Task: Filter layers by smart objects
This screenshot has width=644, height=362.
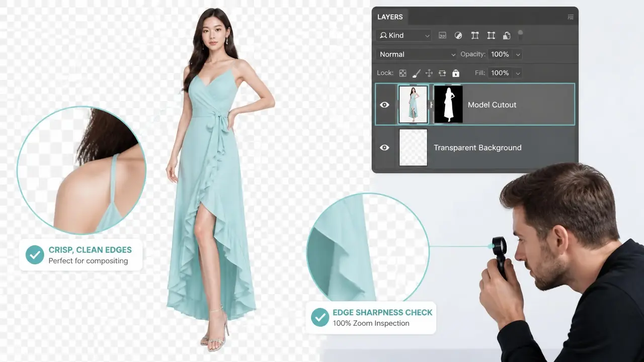Action: click(x=507, y=36)
